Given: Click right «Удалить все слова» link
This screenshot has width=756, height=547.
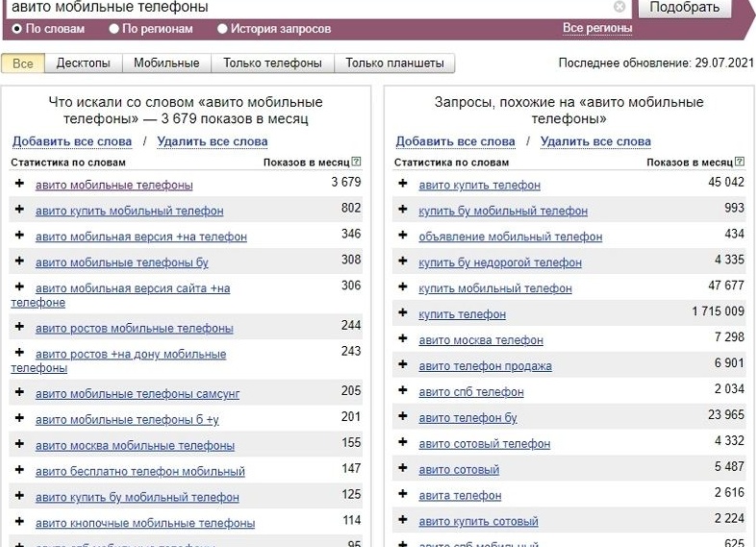Looking at the screenshot, I should click(x=595, y=141).
